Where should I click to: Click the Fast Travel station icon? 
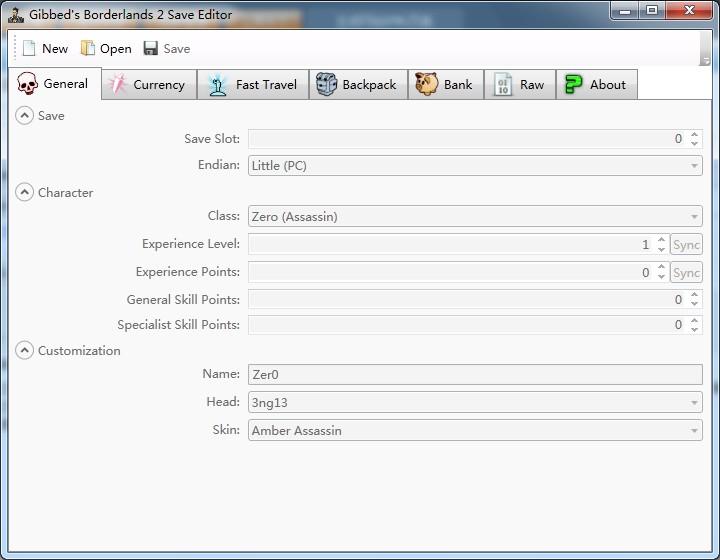point(217,85)
